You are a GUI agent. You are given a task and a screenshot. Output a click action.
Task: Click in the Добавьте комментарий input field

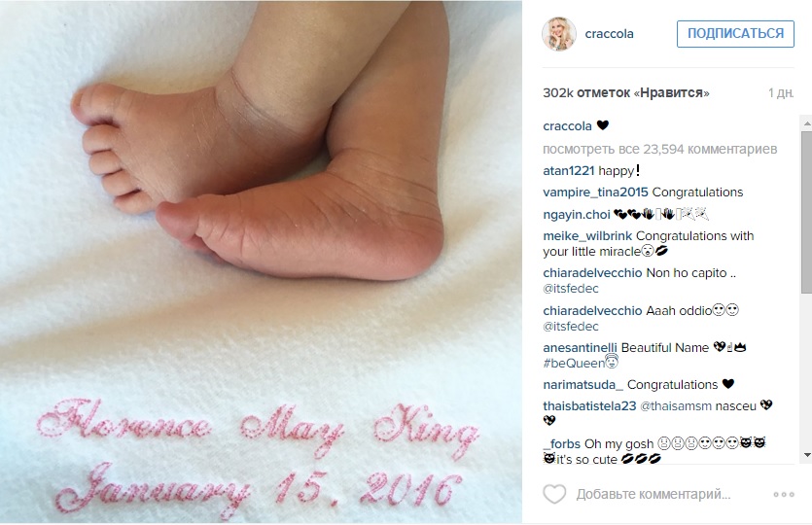653,495
